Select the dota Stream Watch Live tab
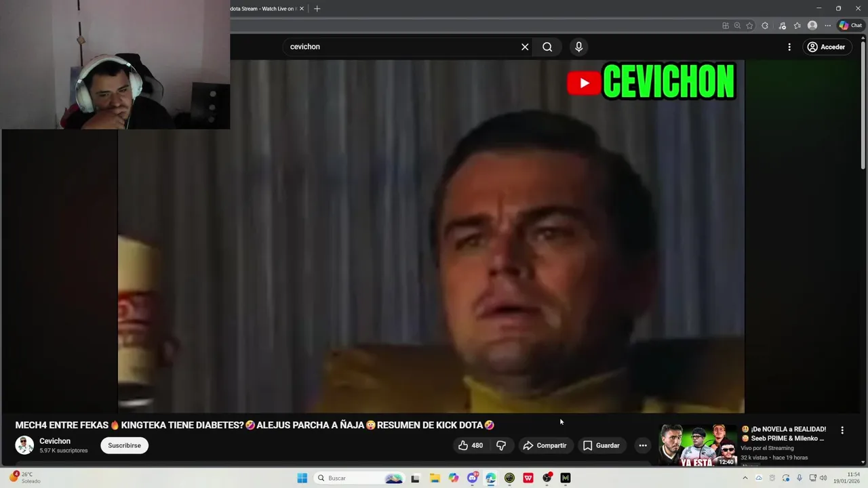868x488 pixels. pyautogui.click(x=263, y=9)
